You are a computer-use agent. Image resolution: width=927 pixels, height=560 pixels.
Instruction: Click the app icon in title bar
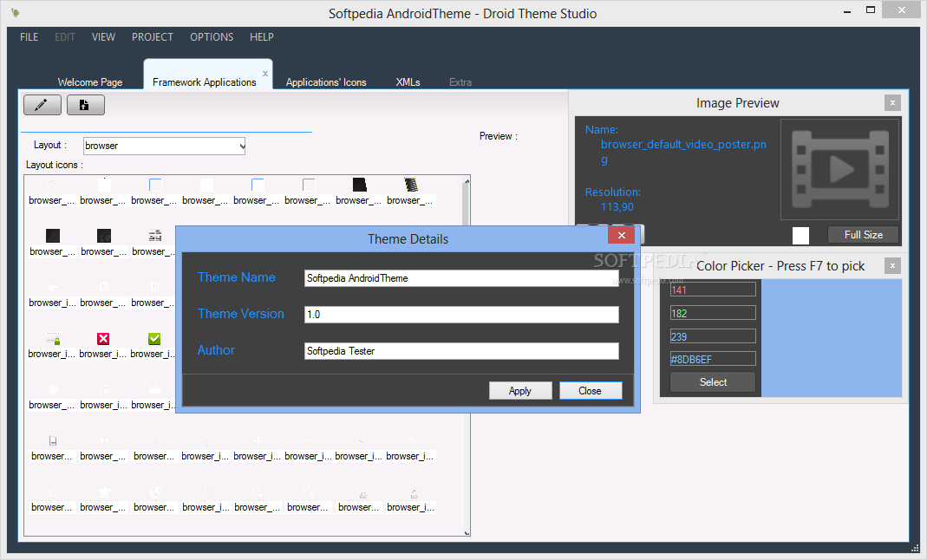[x=16, y=12]
